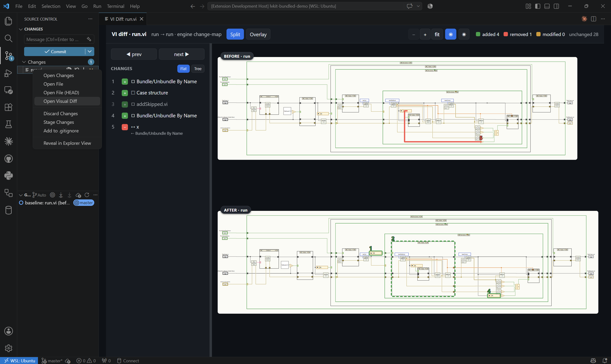Switch diff view to Split mode
This screenshot has width=611, height=364.
click(x=235, y=34)
